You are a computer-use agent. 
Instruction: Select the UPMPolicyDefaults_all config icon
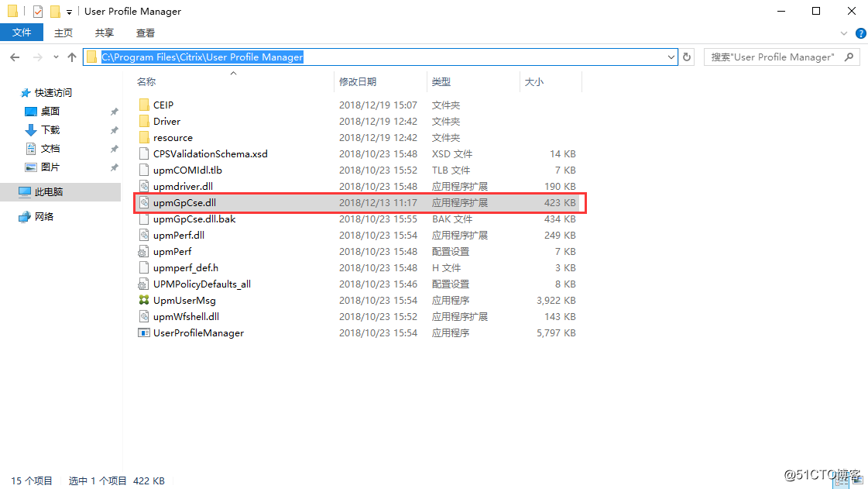click(x=143, y=284)
